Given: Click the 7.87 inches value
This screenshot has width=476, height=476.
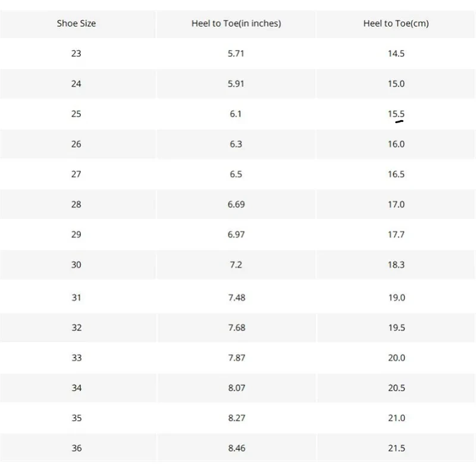Looking at the screenshot, I should click(236, 358).
